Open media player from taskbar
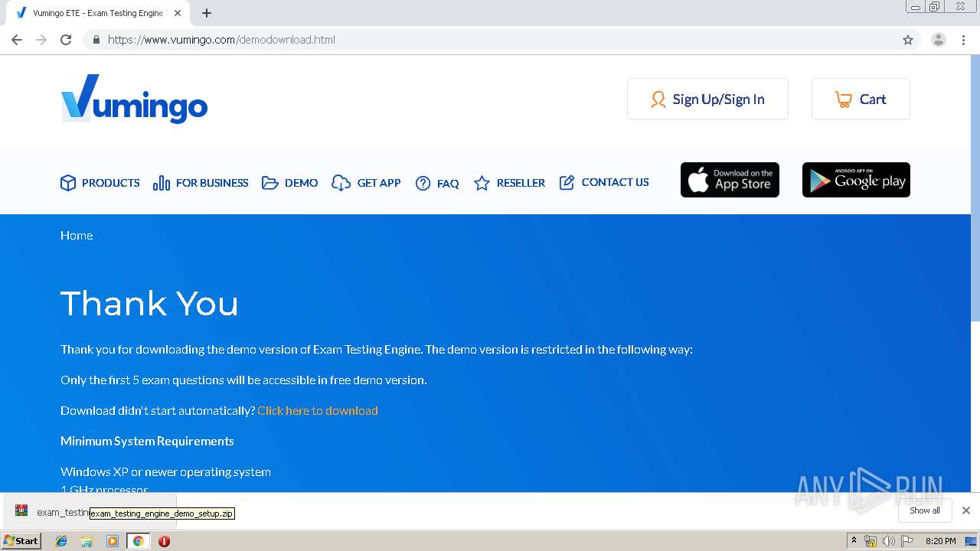Image resolution: width=980 pixels, height=551 pixels. click(x=113, y=541)
